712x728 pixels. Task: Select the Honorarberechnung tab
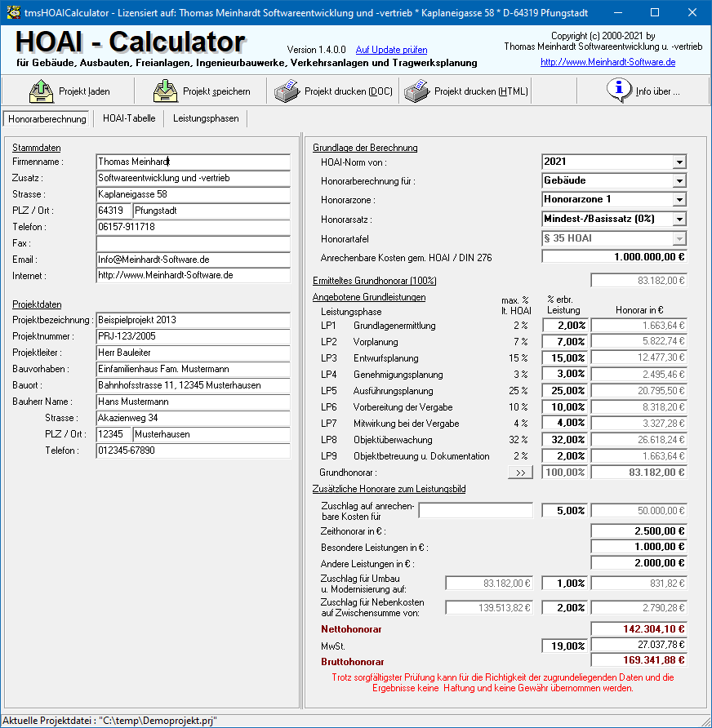point(47,119)
